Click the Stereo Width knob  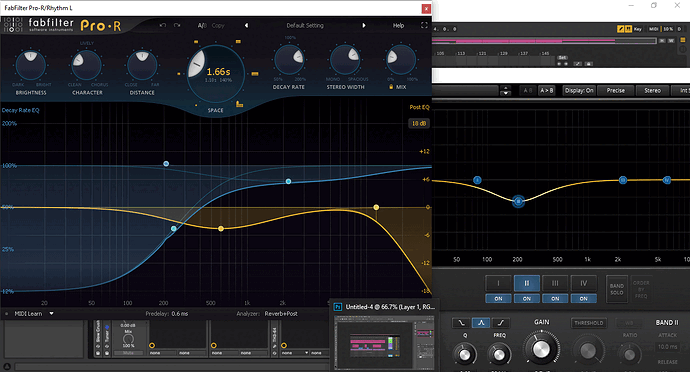coord(345,60)
